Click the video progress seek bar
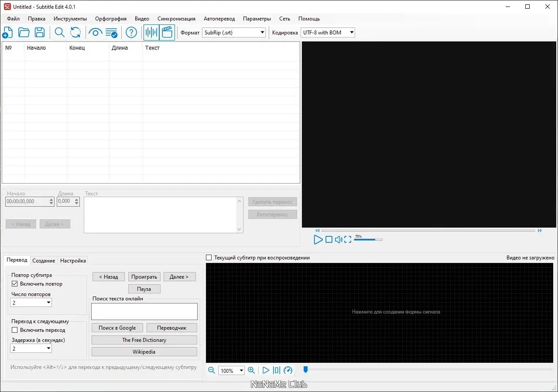 (428, 230)
